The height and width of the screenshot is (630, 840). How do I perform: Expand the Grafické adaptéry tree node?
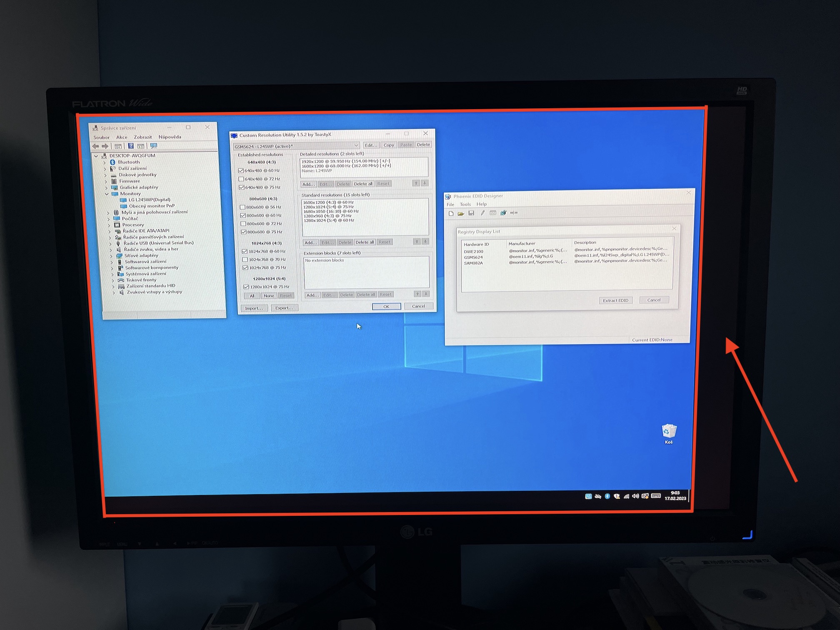click(106, 187)
